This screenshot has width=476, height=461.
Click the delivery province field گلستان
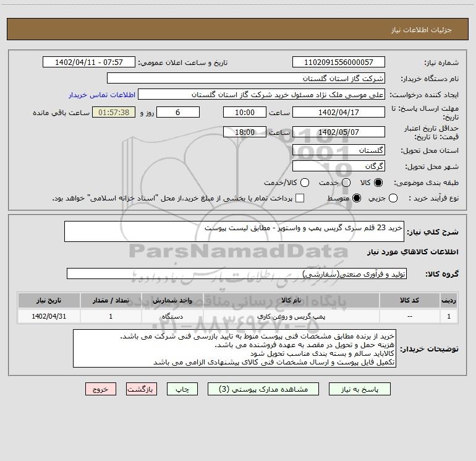point(339,150)
